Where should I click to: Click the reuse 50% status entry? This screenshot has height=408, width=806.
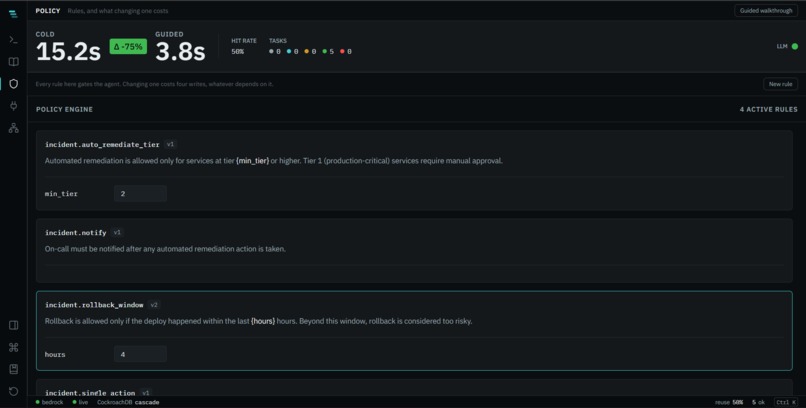click(x=729, y=402)
